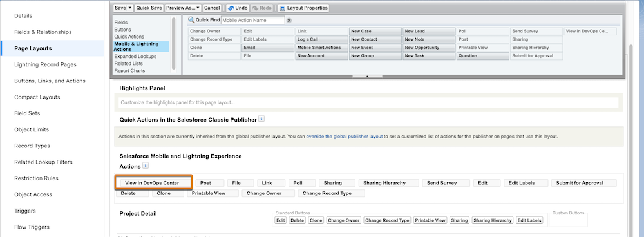Screen dimensions: 644x237
Task: Pick New Group in the actions palette
Action: (x=375, y=56)
